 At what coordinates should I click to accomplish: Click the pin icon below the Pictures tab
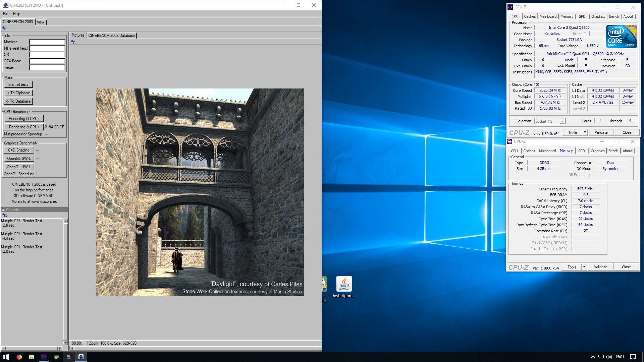[x=73, y=42]
